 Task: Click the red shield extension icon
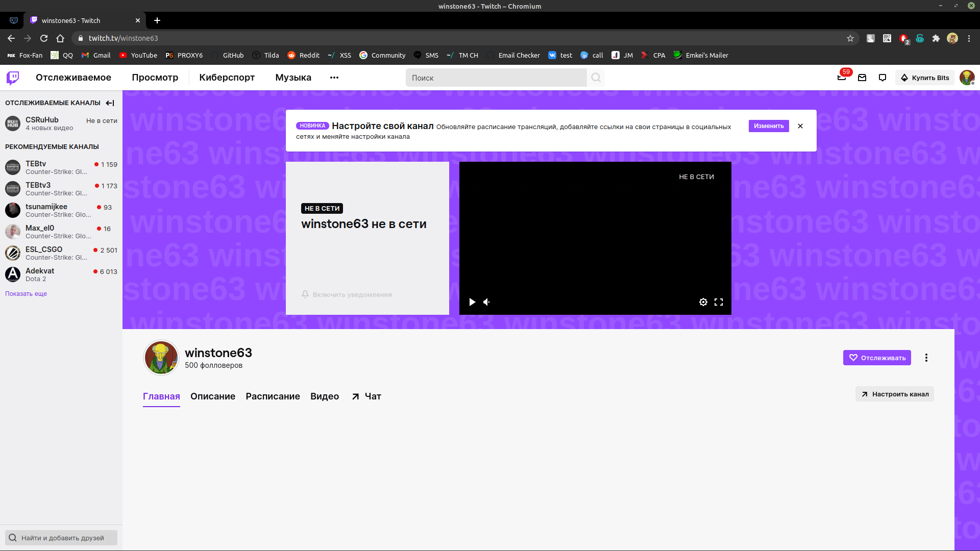[904, 39]
